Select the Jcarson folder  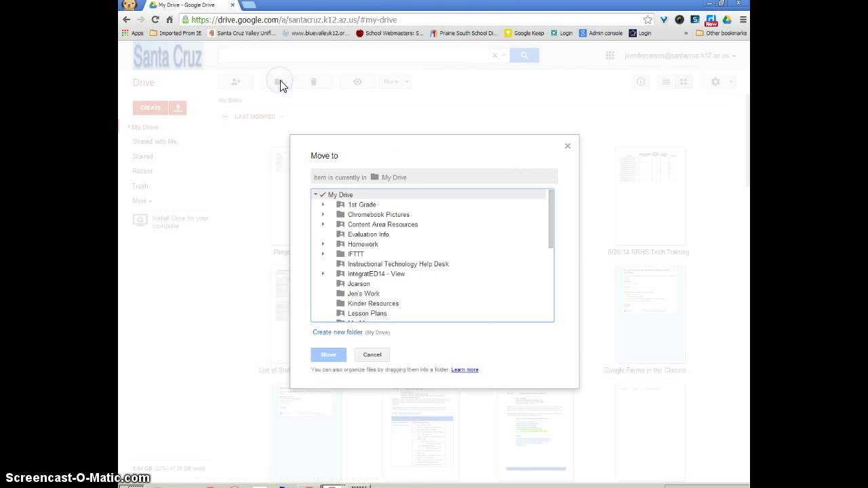[x=359, y=283]
